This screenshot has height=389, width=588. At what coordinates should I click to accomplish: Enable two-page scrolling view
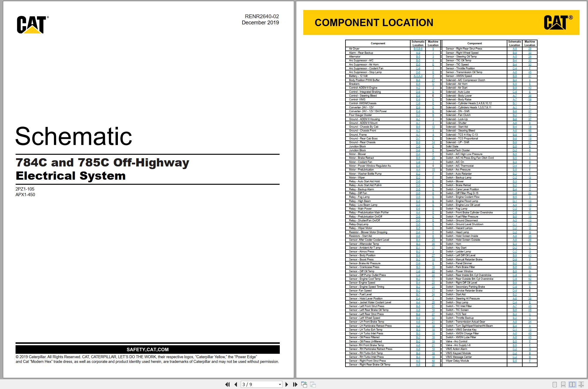tap(581, 384)
